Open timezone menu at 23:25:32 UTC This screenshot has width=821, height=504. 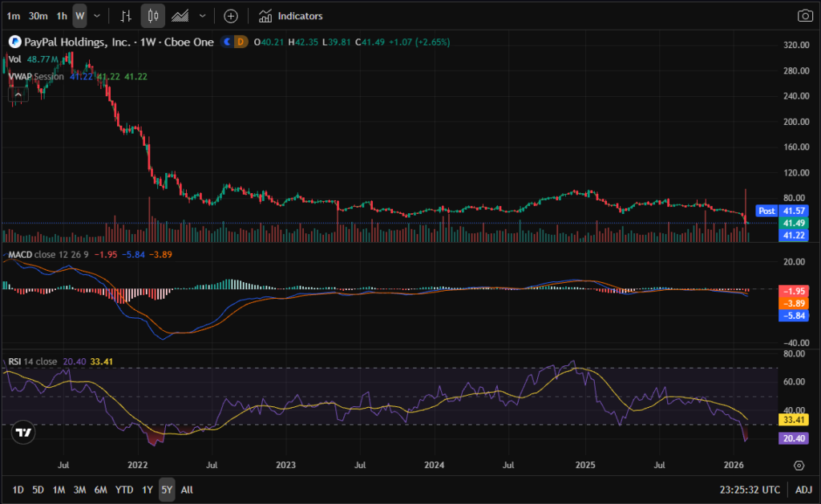click(x=750, y=490)
